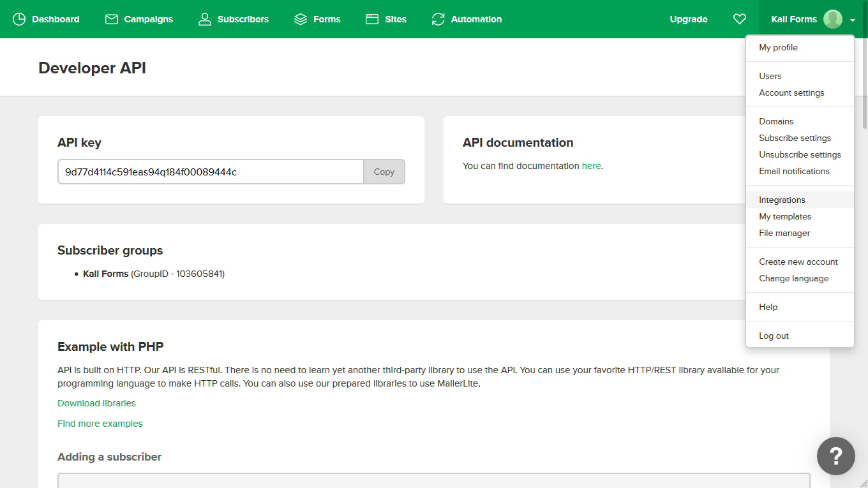Click the Subscriber groups heading
This screenshot has width=868, height=488.
click(110, 250)
